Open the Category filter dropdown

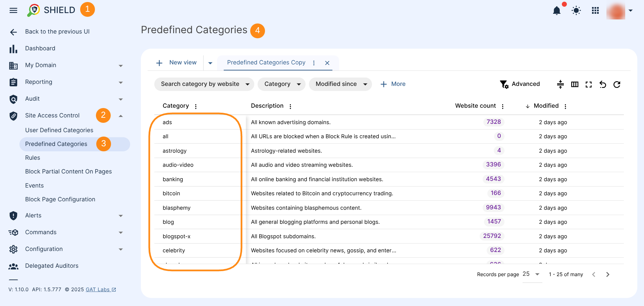tap(281, 84)
